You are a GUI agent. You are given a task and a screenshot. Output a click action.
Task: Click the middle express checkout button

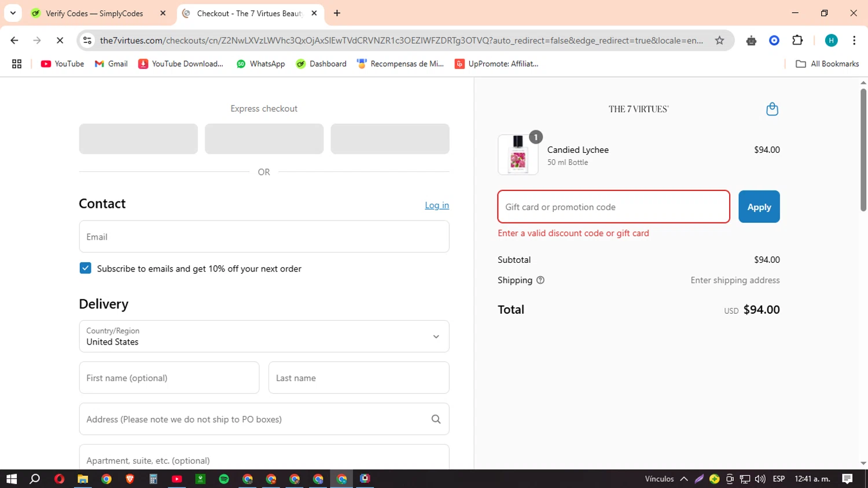264,139
